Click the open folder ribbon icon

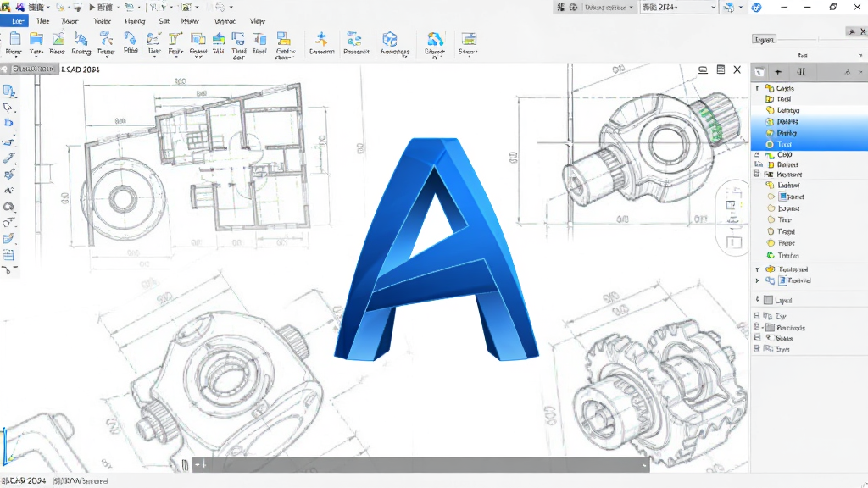(36, 39)
